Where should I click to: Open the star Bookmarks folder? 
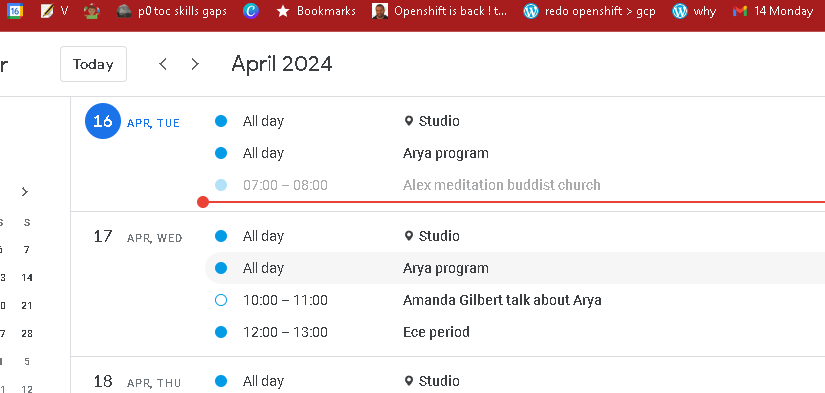(316, 11)
